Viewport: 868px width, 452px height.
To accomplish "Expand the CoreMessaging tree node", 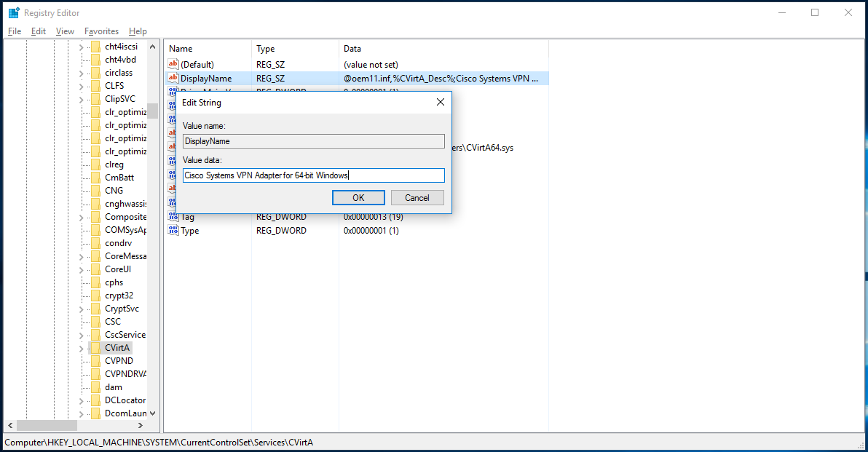I will 82,257.
